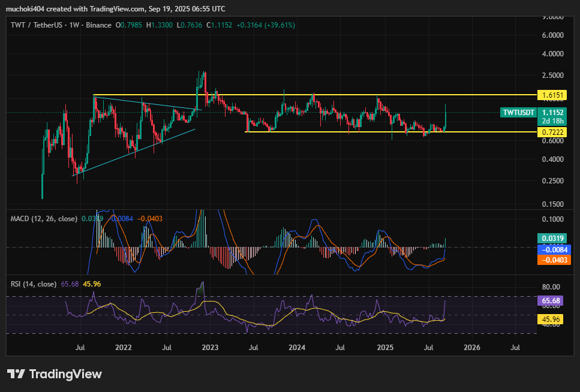Click the green 0.0319 tag on the MACD axis

click(x=552, y=238)
